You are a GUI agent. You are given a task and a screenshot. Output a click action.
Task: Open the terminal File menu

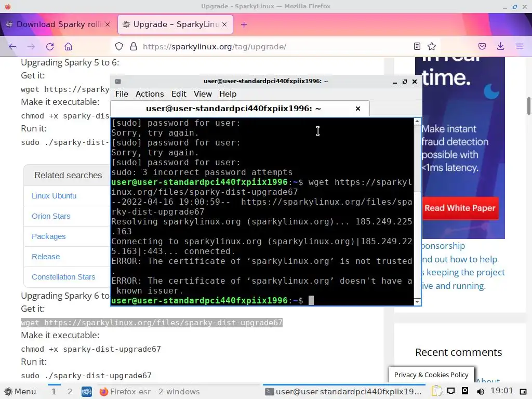click(122, 94)
